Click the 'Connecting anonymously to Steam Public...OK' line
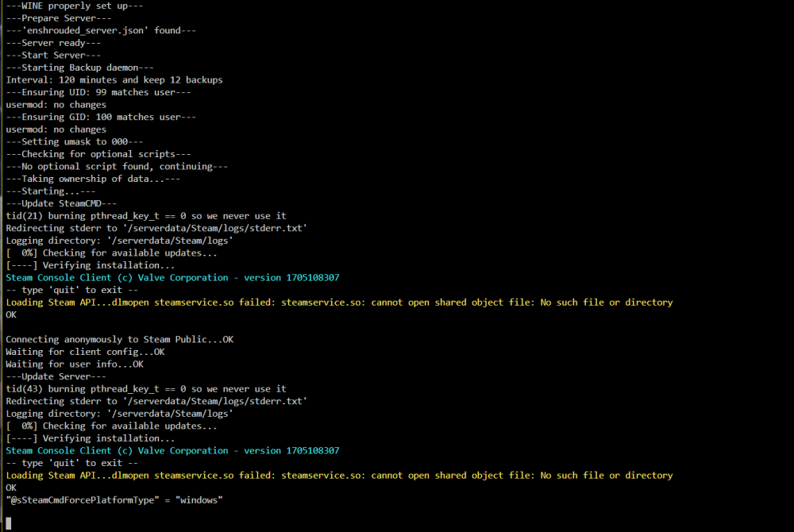 click(120, 340)
